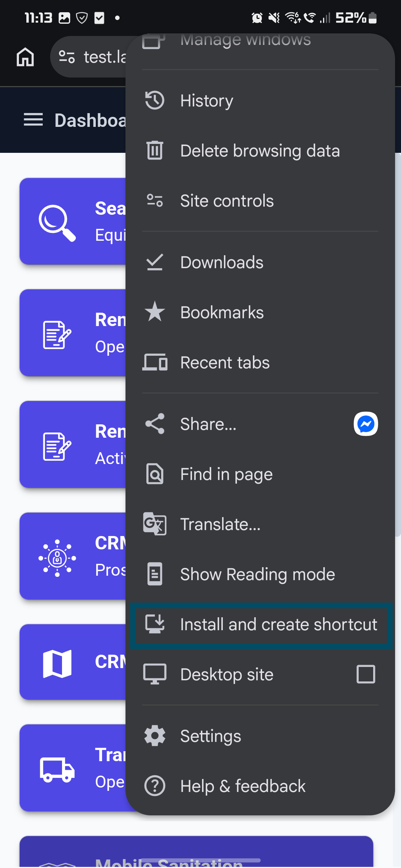The height and width of the screenshot is (868, 401).
Task: Tap the muted sound status icon
Action: point(274,17)
